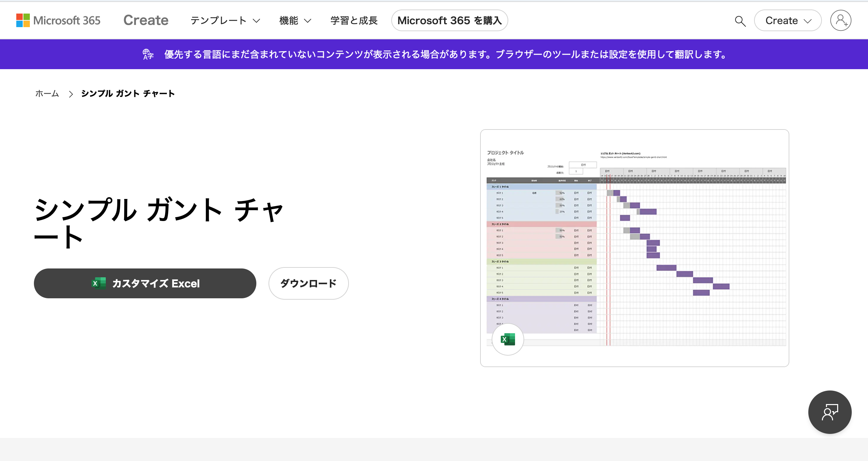Follow the ホーム breadcrumb link
Image resolution: width=868 pixels, height=461 pixels.
click(x=47, y=94)
